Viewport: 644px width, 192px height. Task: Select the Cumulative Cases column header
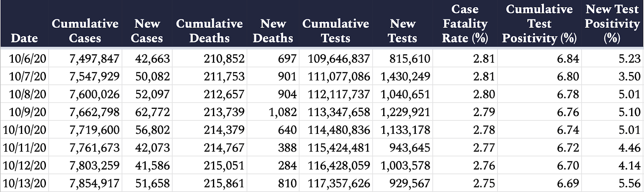[x=85, y=31]
